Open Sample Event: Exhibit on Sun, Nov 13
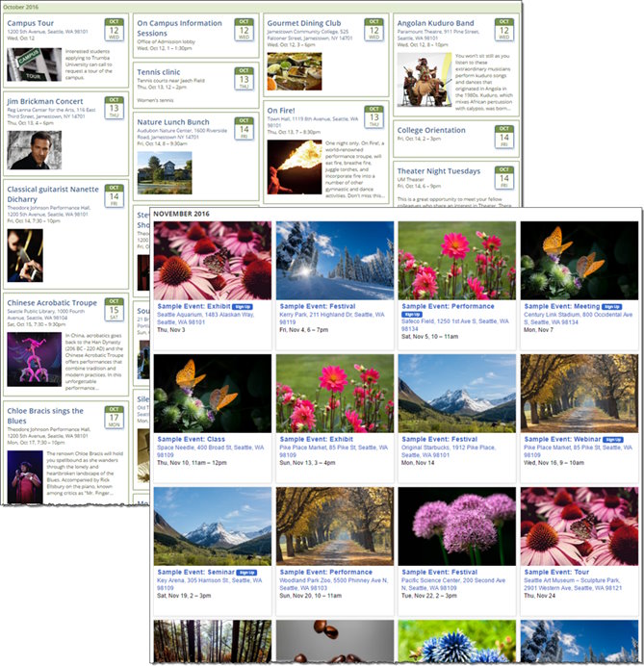644x666 pixels. click(x=316, y=439)
